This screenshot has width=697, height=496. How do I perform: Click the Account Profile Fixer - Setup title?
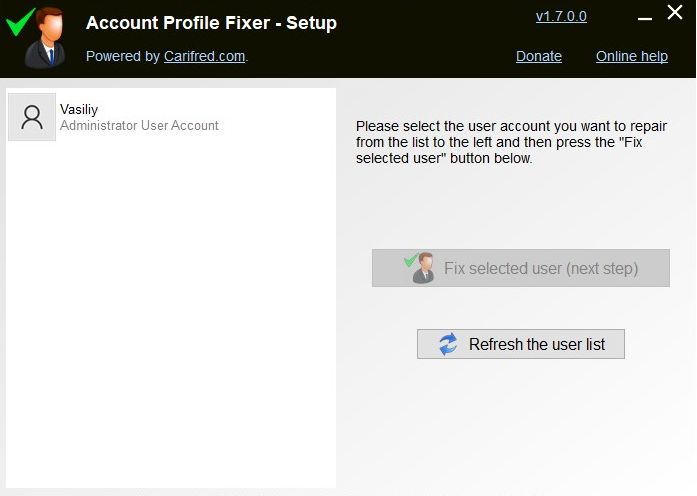click(211, 22)
